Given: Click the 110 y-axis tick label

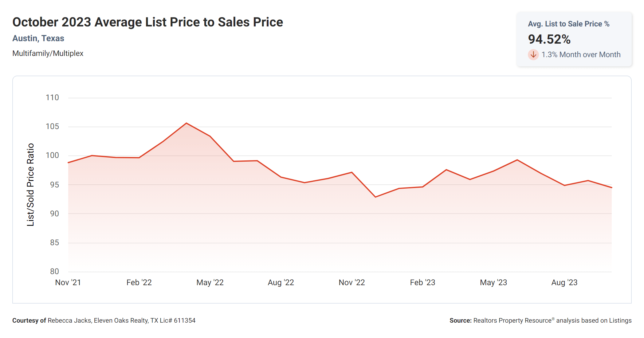Looking at the screenshot, I should (x=52, y=98).
